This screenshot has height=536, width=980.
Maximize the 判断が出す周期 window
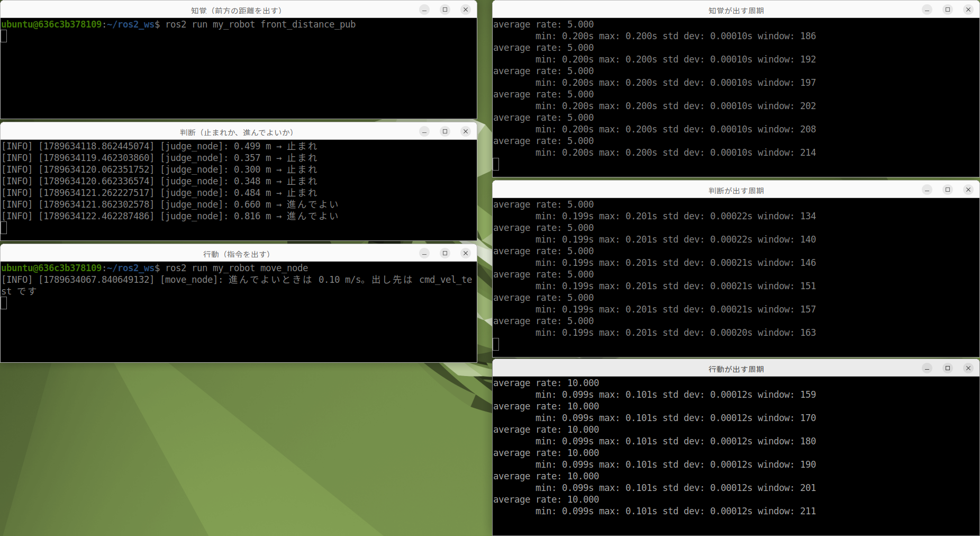(x=948, y=190)
